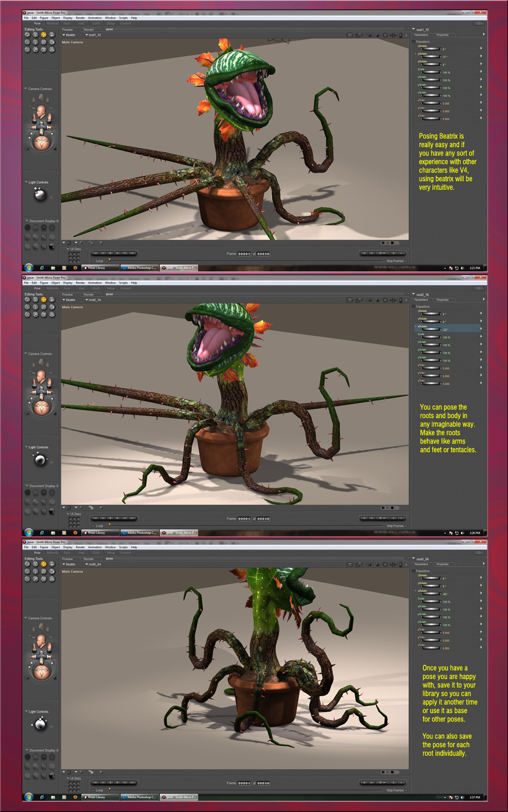Open the root5_04 actor dropdown above the preview
Image resolution: width=508 pixels, height=812 pixels.
[93, 565]
